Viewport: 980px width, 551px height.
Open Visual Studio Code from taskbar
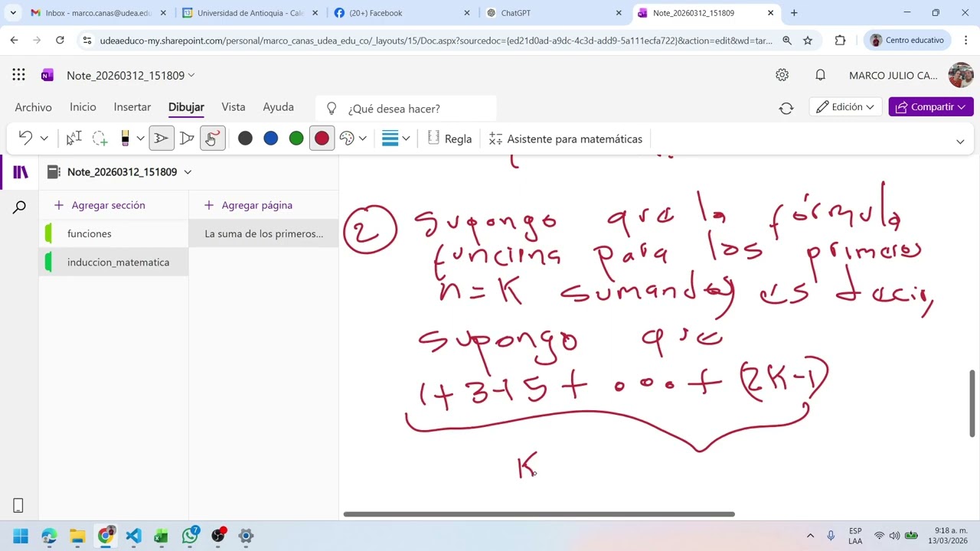pos(133,536)
